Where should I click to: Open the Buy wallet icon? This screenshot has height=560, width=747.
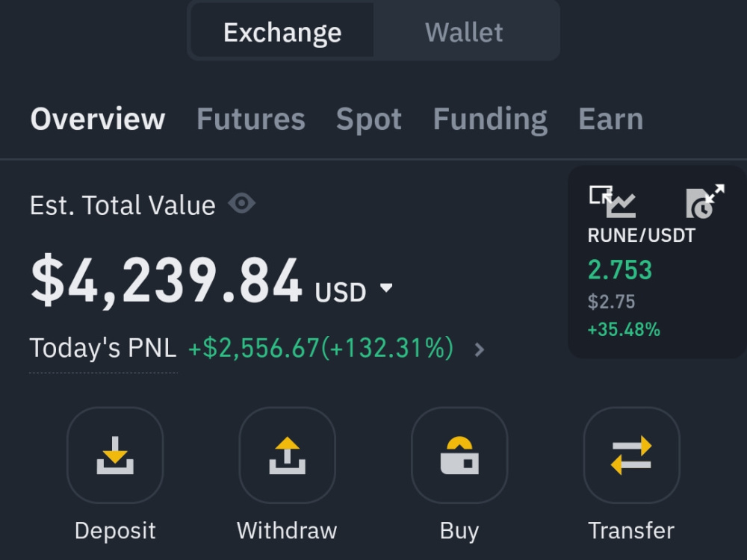pyautogui.click(x=459, y=455)
